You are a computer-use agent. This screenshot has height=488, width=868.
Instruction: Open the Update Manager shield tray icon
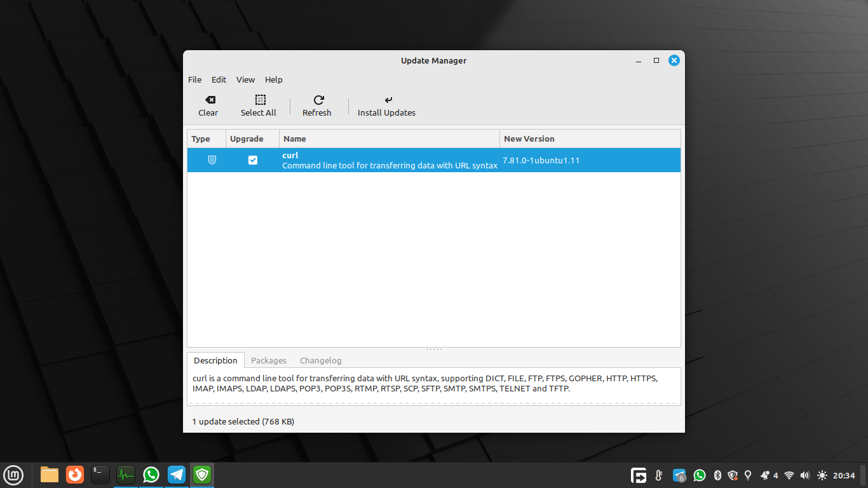(733, 475)
